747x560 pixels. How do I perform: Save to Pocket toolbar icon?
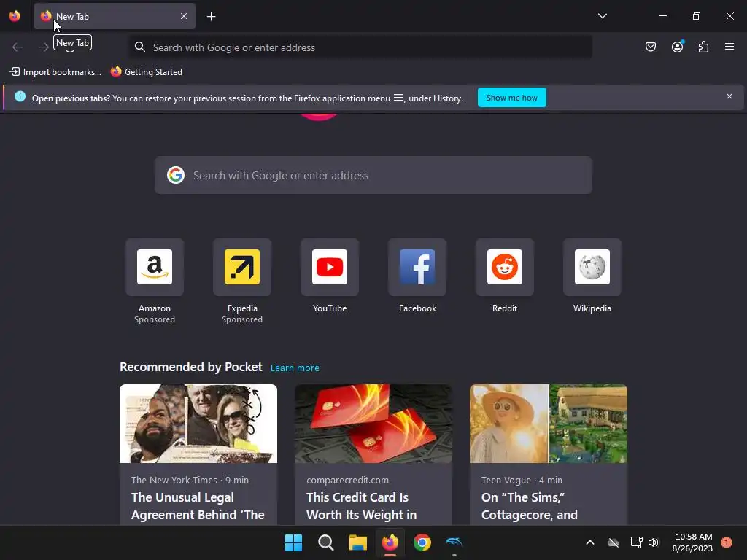point(650,47)
